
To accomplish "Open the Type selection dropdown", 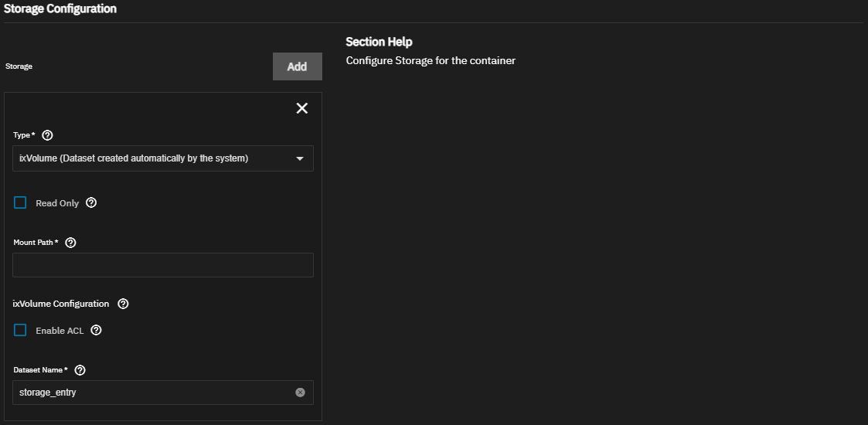I will coord(155,158).
